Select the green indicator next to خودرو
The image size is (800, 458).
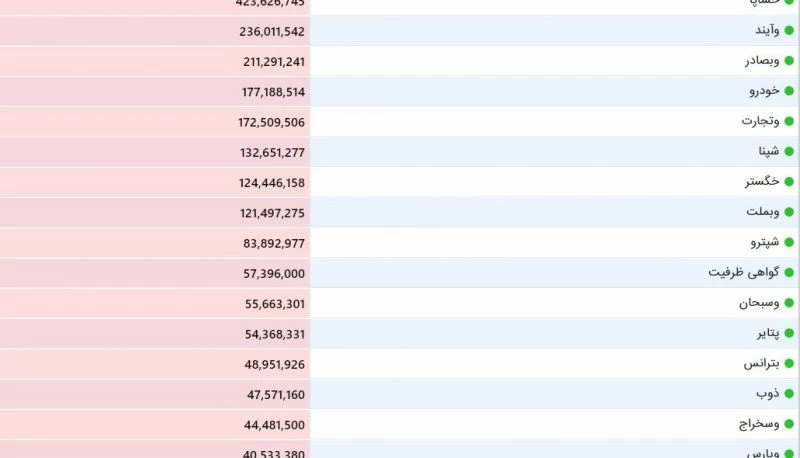point(789,91)
